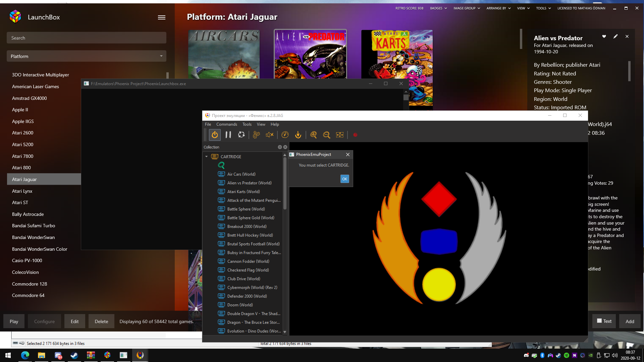This screenshot has height=362, width=644.
Task: Expand the VIEW dropdown in LaunchBox top bar
Action: 523,8
